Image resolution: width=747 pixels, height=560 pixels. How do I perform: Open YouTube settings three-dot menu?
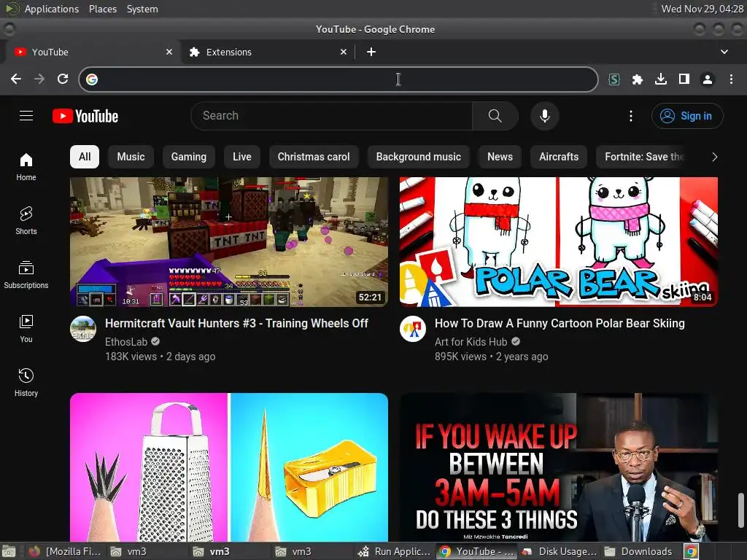pyautogui.click(x=631, y=116)
